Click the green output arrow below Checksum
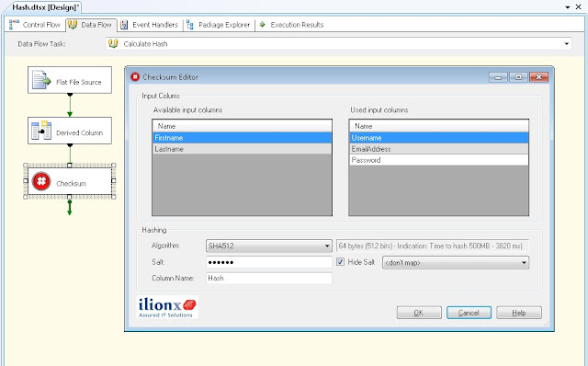This screenshot has width=588, height=366. (x=70, y=207)
